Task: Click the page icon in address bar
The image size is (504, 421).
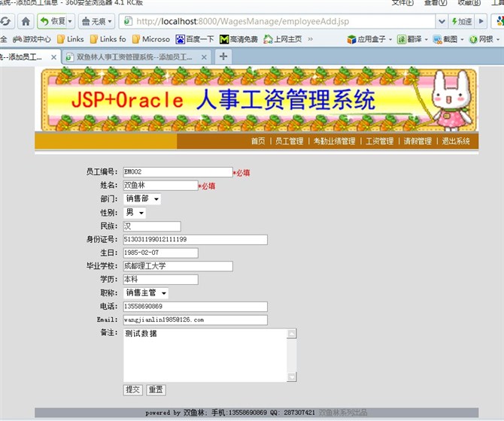Action: point(128,21)
